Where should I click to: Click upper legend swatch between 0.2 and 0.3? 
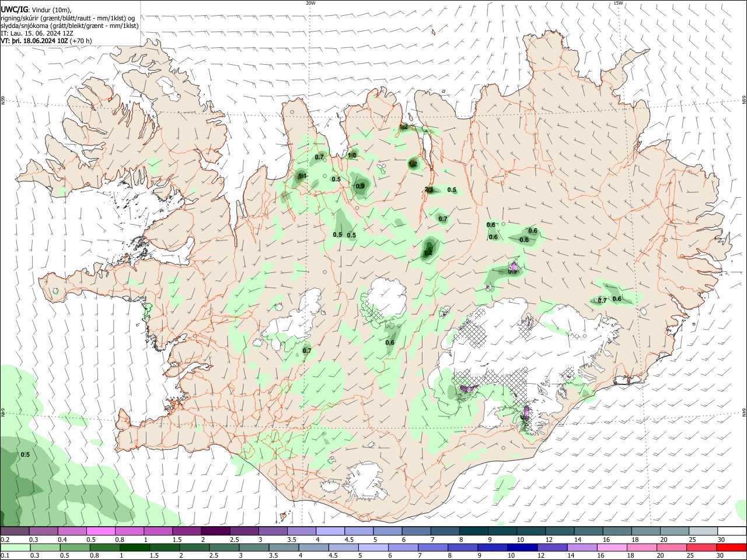click(x=15, y=531)
